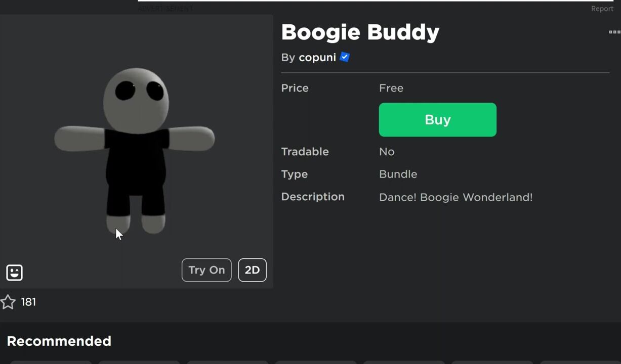Open the emote smiley face icon
The height and width of the screenshot is (364, 621).
pyautogui.click(x=15, y=272)
